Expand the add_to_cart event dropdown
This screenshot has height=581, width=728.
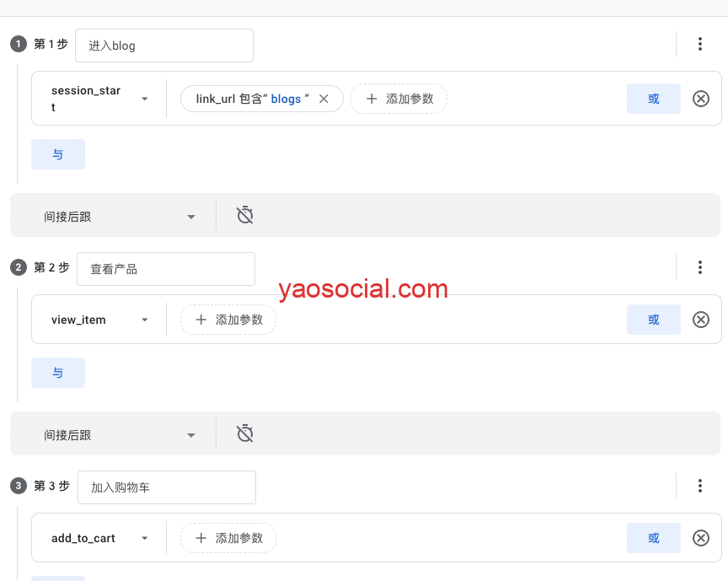click(x=144, y=538)
